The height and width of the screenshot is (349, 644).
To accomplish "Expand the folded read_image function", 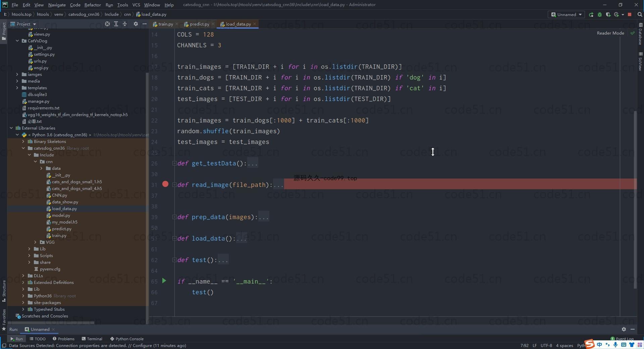I will (174, 185).
